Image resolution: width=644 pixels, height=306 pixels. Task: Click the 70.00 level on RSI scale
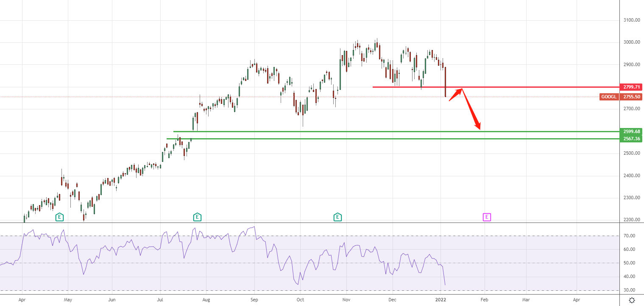(629, 236)
